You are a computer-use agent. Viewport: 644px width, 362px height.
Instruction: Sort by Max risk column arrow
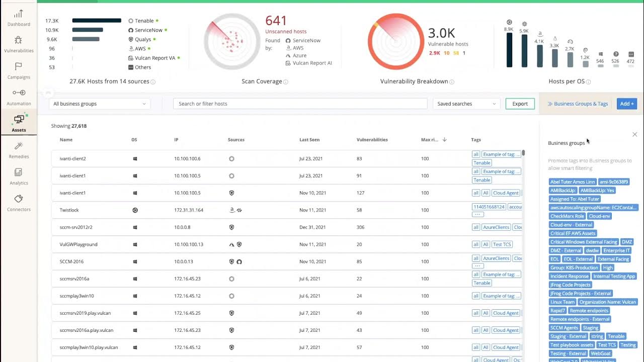click(444, 140)
